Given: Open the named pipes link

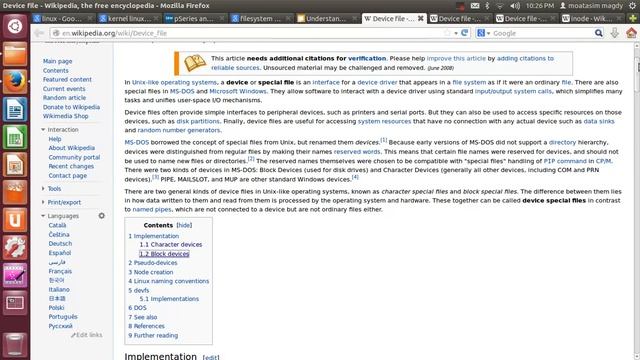Looking at the screenshot, I should [152, 209].
